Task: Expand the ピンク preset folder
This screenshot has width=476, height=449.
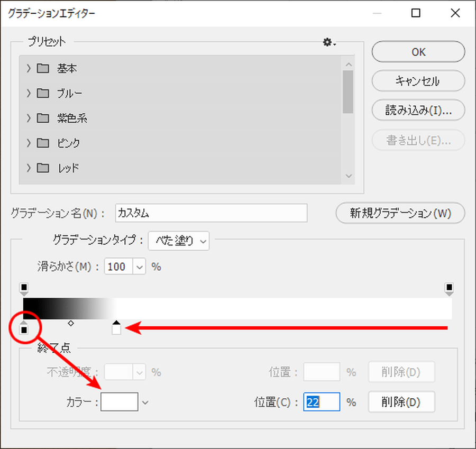Action: (x=29, y=143)
